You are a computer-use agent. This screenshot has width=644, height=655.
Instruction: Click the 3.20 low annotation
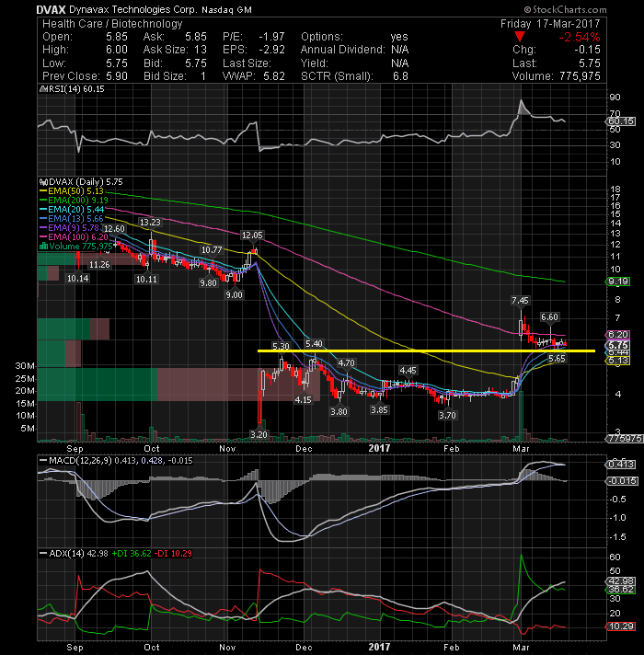(259, 434)
